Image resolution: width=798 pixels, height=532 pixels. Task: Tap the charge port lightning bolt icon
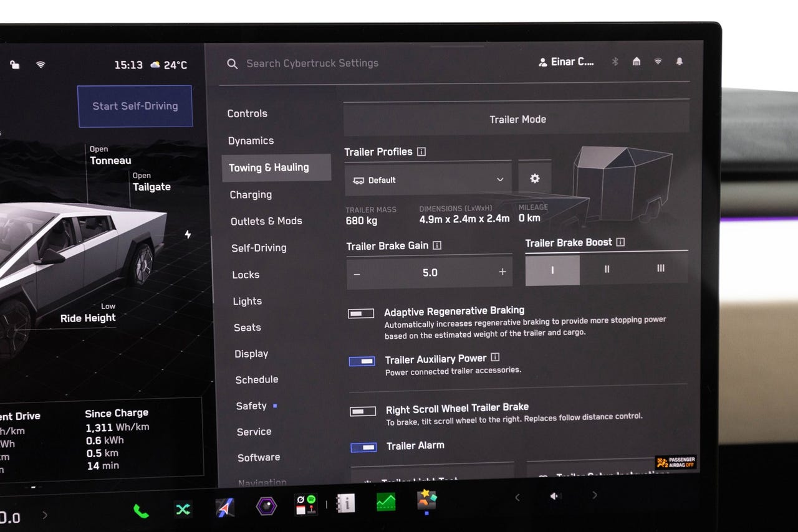pos(188,234)
